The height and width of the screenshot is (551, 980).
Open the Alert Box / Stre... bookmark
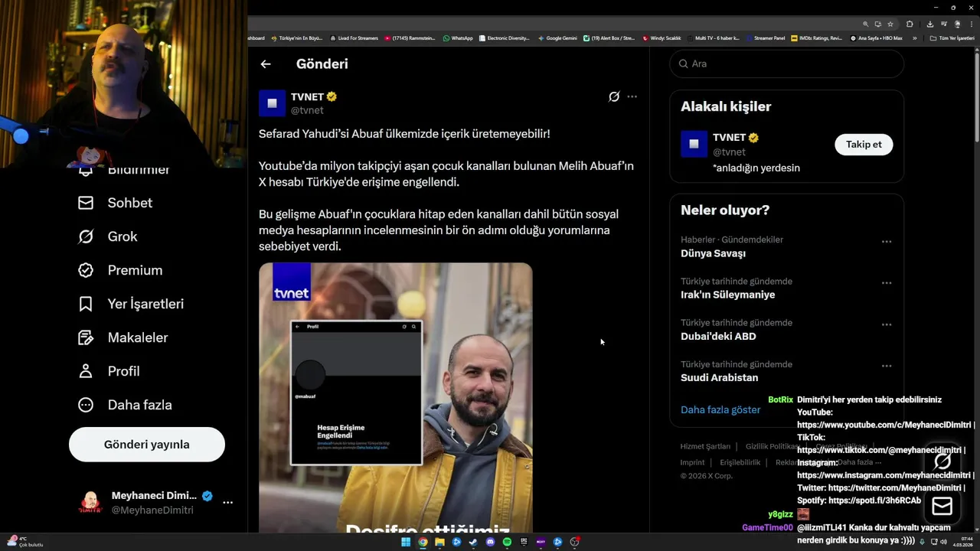[609, 38]
